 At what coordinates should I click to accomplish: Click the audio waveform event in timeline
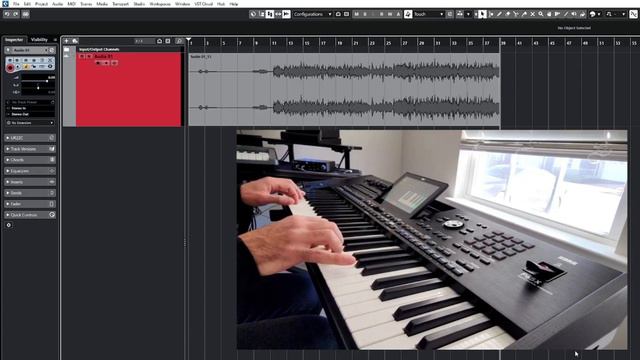click(x=344, y=89)
